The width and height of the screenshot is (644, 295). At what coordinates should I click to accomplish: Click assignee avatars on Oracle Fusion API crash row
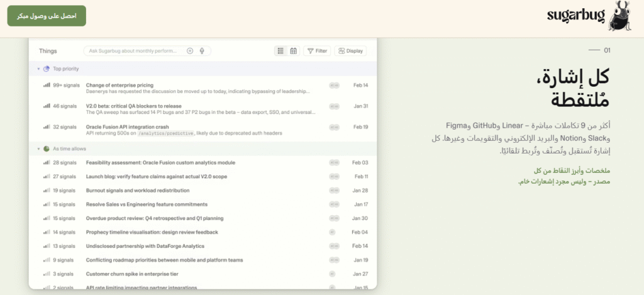click(335, 126)
